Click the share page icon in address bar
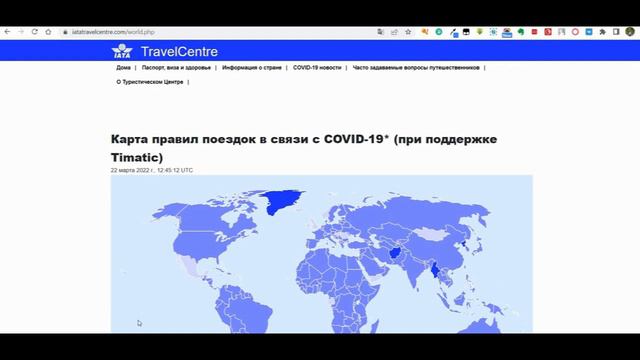Screen dimensions: 640x360 394,32
